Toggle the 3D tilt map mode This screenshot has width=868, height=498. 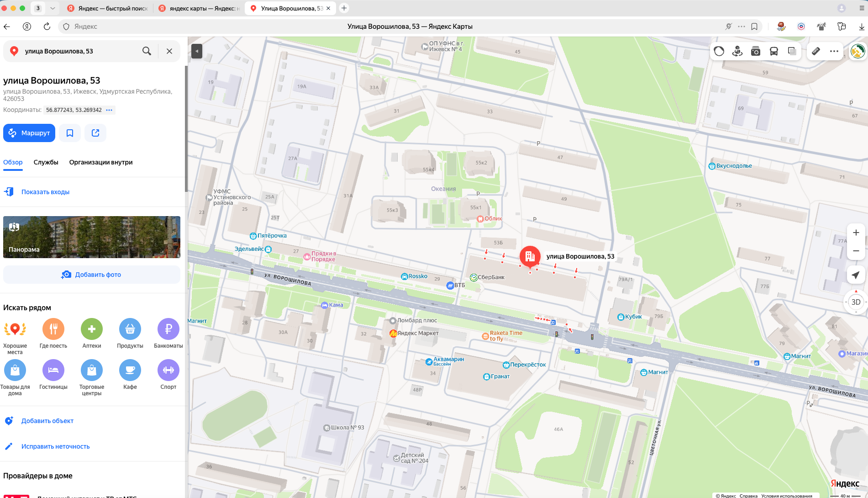point(856,302)
